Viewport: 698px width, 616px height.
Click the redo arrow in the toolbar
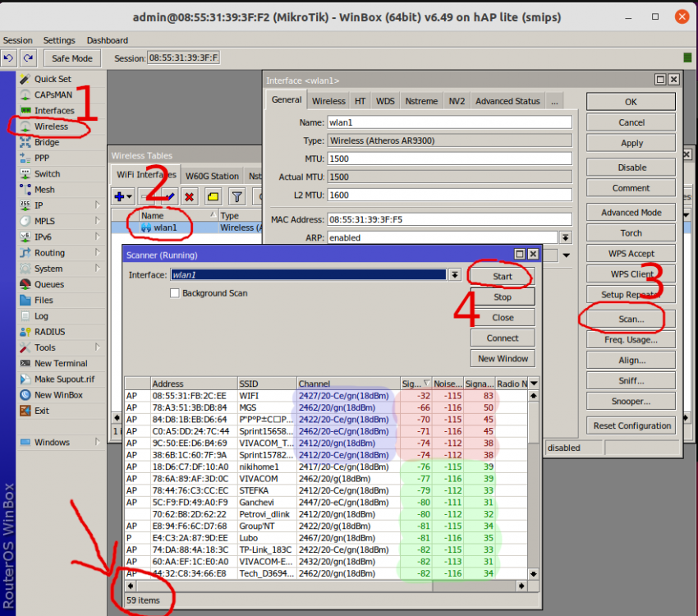(28, 58)
